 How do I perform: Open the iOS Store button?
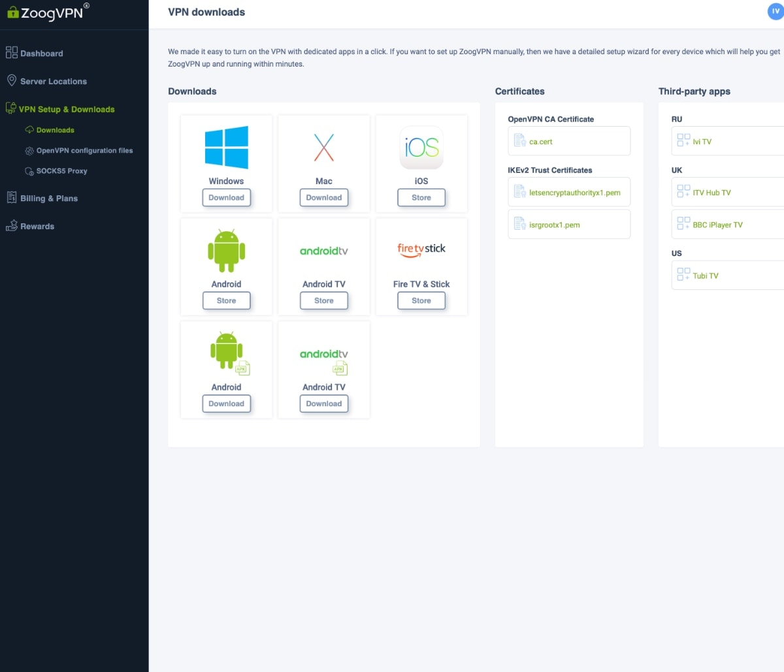coord(421,198)
